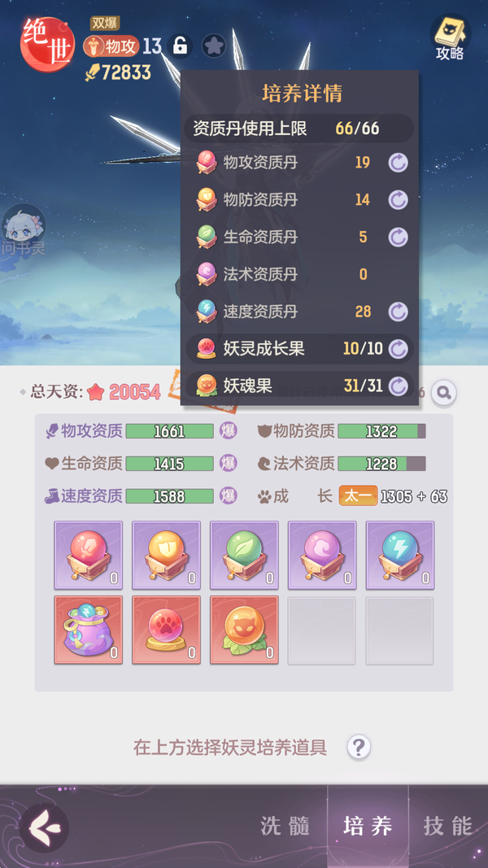Open the 攻略 guide book icon
Screen dimensions: 488x868
pos(450,37)
